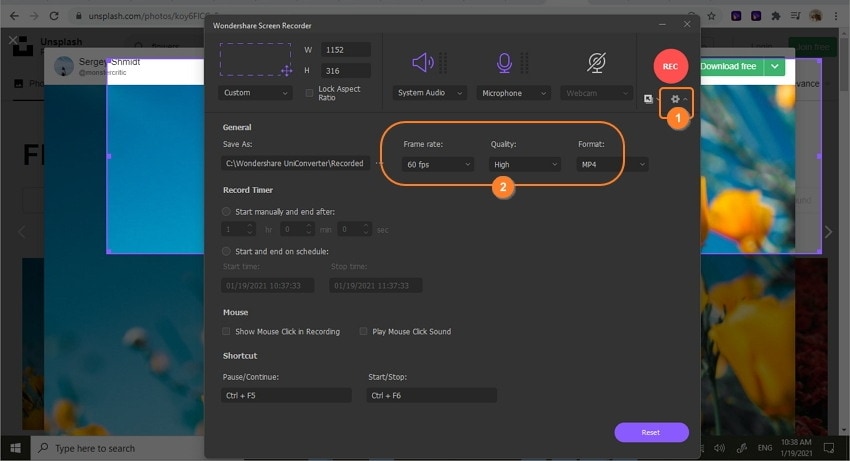This screenshot has height=461, width=850.
Task: Click the dashed capture-area selection icon
Action: (x=255, y=60)
